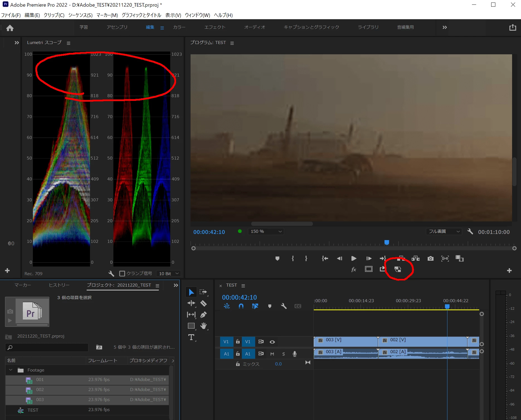Open the ファイル(F) menu

[x=11, y=15]
